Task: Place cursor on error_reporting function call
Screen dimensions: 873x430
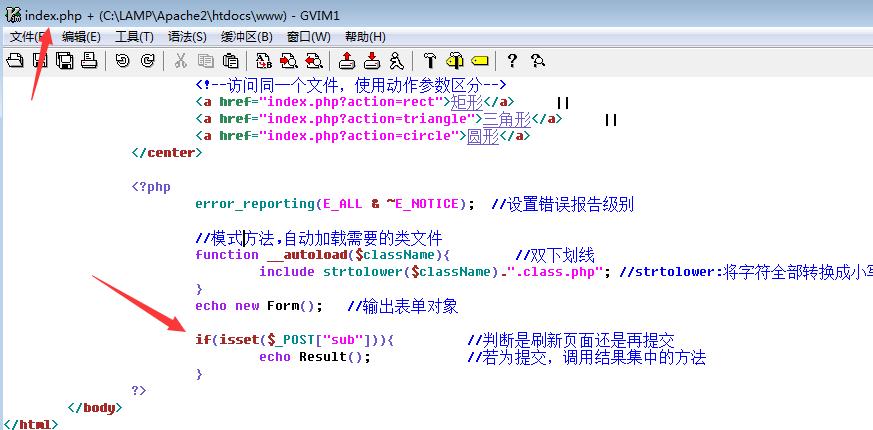Action: [x=255, y=204]
